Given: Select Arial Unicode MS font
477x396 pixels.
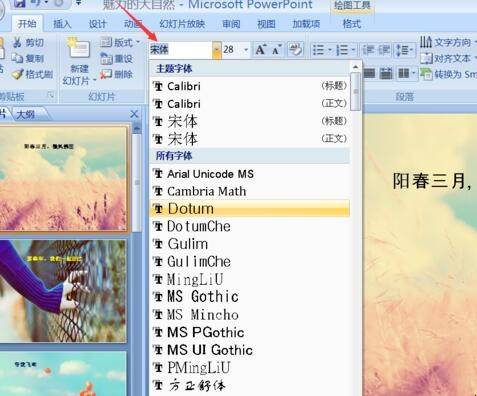Looking at the screenshot, I should (x=249, y=174).
